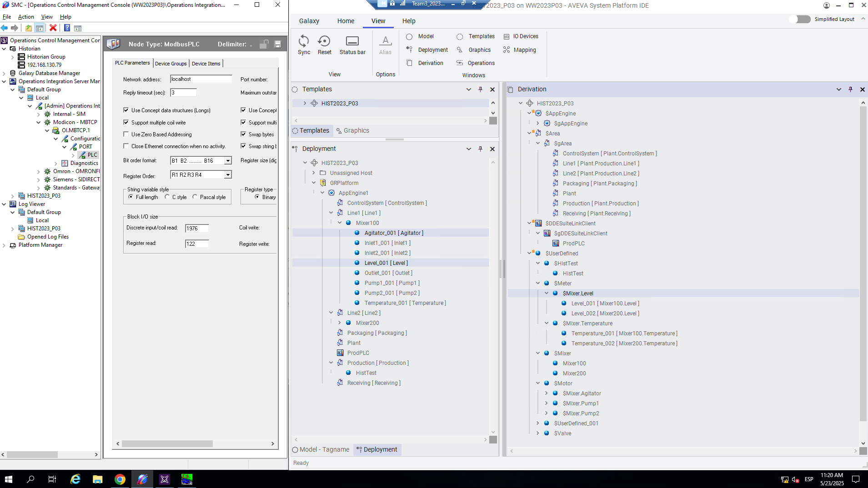Select the C style string variable option
The image size is (868, 488).
pos(167,197)
